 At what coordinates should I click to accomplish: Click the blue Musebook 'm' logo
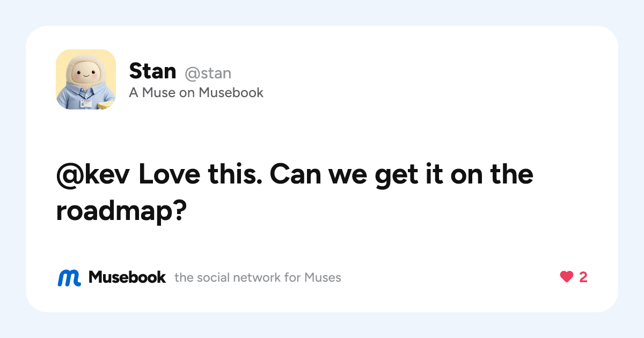point(69,277)
